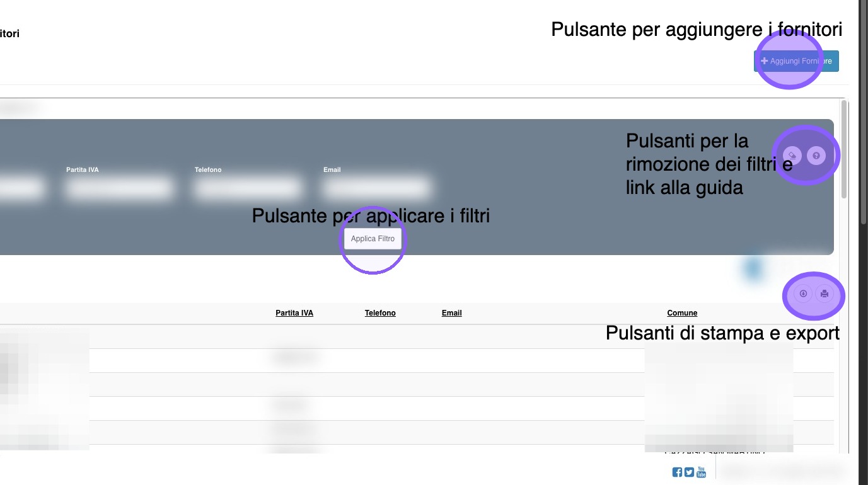Click the blurred blue round icon below filter panel
This screenshot has width=868, height=485.
pos(753,268)
